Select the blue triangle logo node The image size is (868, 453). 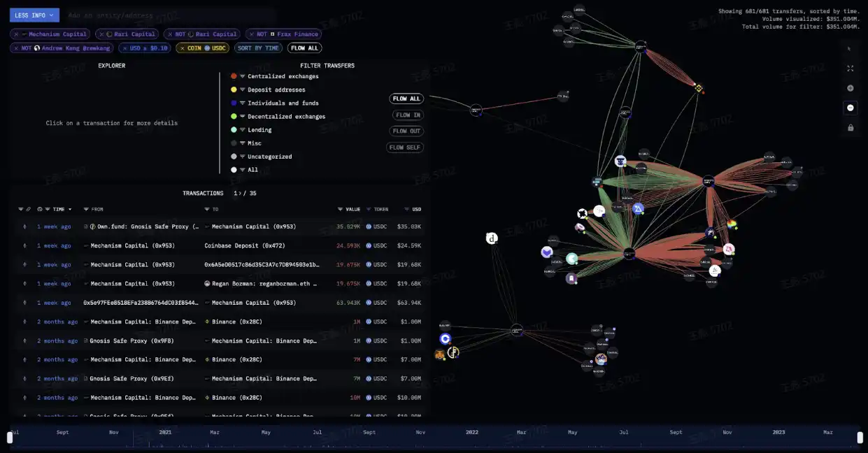pyautogui.click(x=638, y=208)
